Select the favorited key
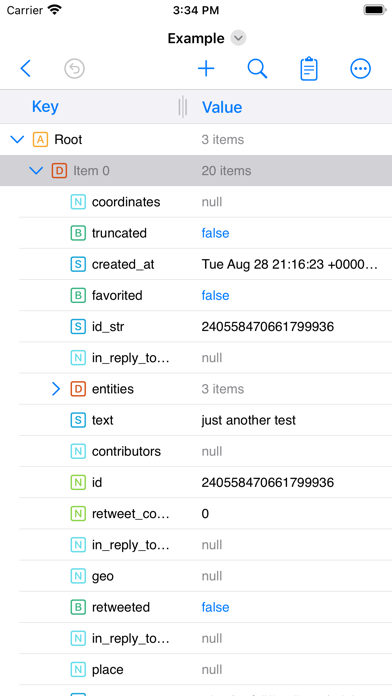392x696 pixels. [x=117, y=296]
